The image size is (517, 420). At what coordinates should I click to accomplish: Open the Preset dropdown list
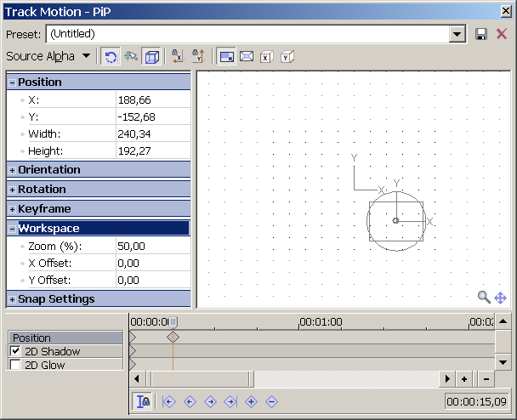458,34
